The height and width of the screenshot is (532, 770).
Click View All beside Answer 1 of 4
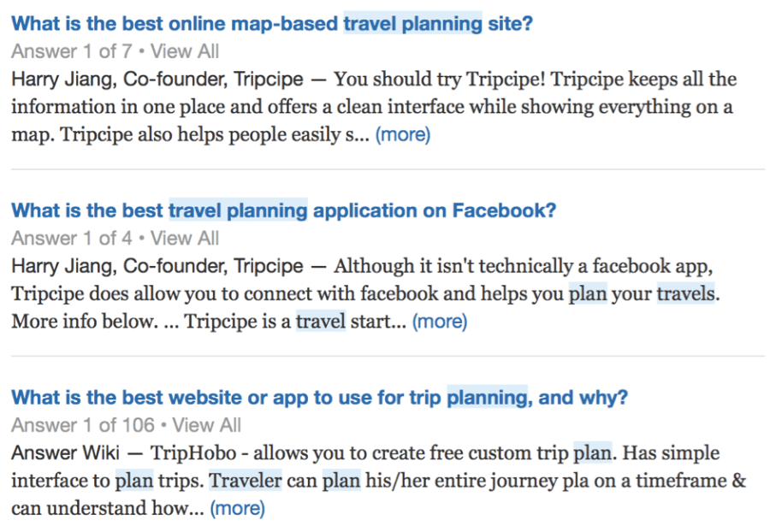(x=185, y=239)
